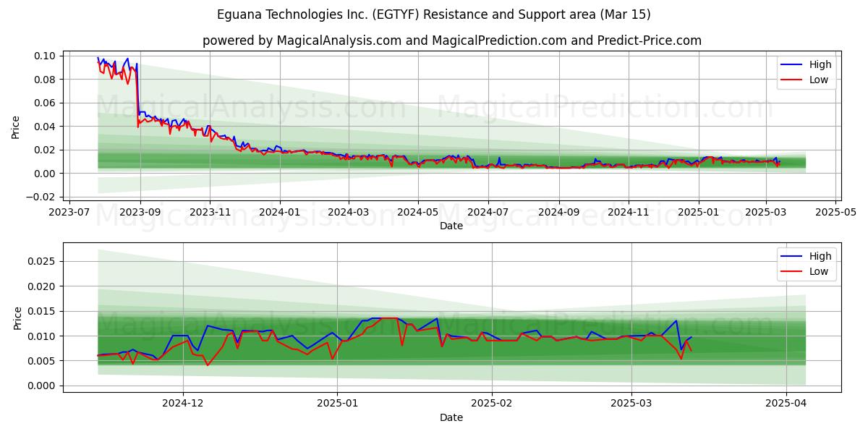Viewport: 868px width, 434px height.
Task: Click the 2024-12 tick label on lower chart
Action: point(183,404)
